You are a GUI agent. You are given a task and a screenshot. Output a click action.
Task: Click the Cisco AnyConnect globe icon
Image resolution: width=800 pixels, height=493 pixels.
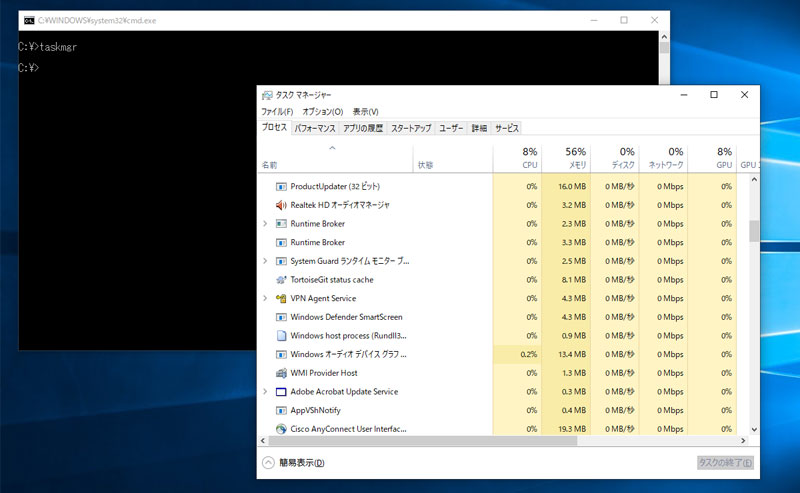tap(281, 429)
